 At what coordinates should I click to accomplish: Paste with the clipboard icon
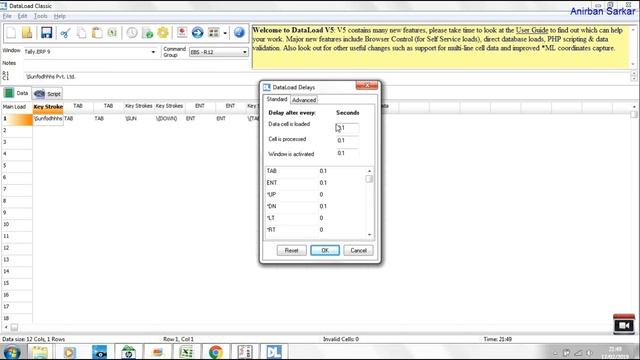97,33
